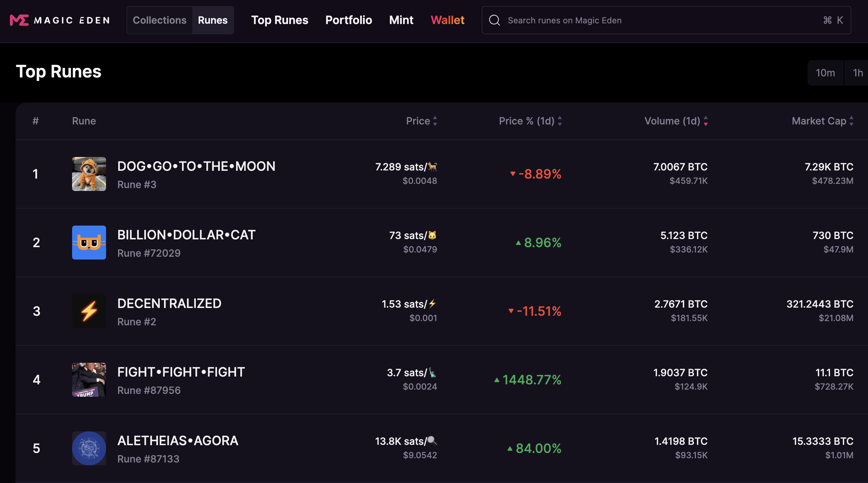Screen dimensions: 868x483
Task: Select the 1h timeframe
Action: 857,73
